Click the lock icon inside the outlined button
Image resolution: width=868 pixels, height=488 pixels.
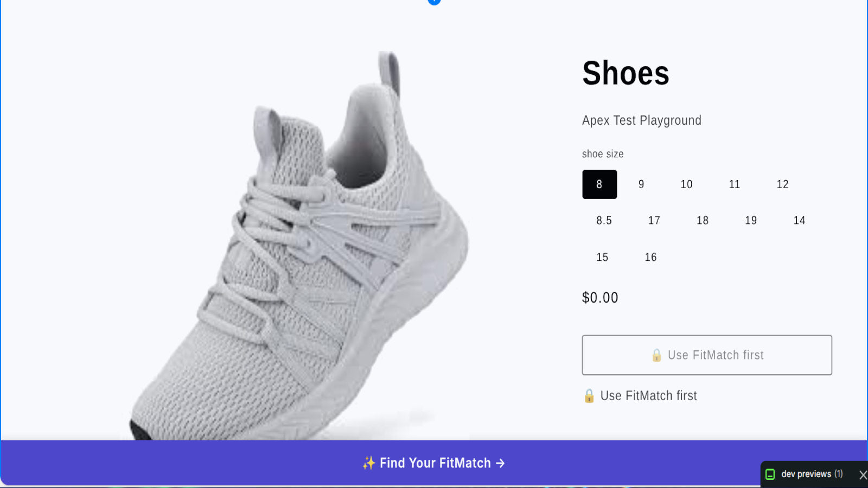pos(656,355)
